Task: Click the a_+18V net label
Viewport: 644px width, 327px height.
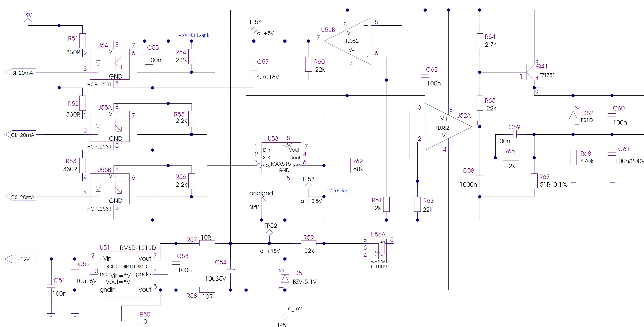Action: [270, 251]
